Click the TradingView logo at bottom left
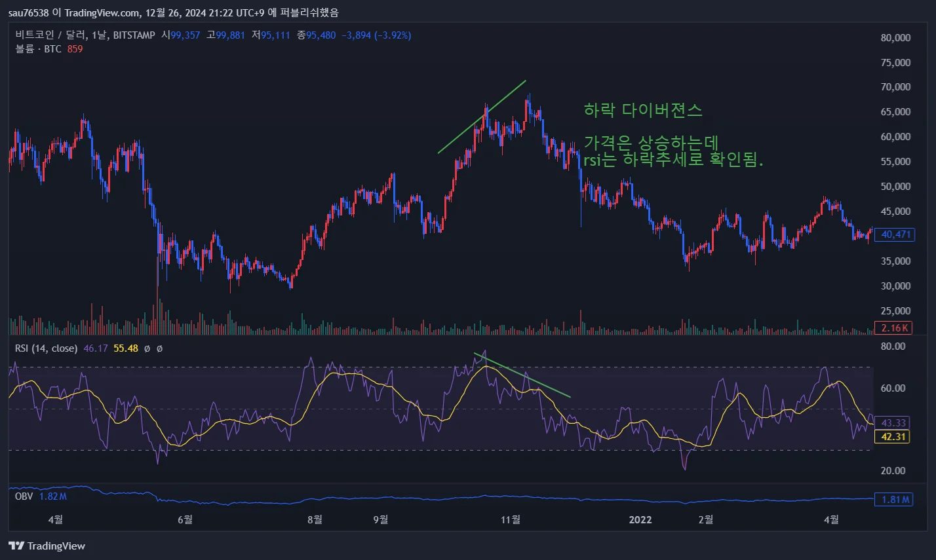 [x=47, y=546]
